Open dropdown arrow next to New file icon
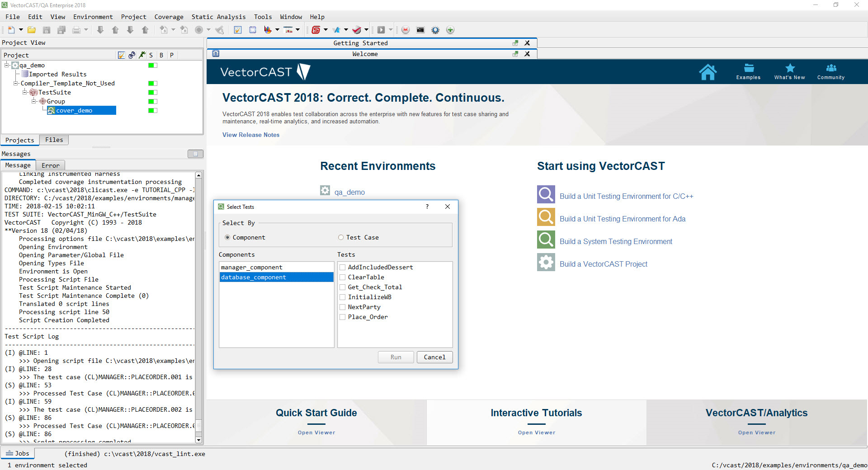Viewport: 868px width, 470px height. coord(21,30)
